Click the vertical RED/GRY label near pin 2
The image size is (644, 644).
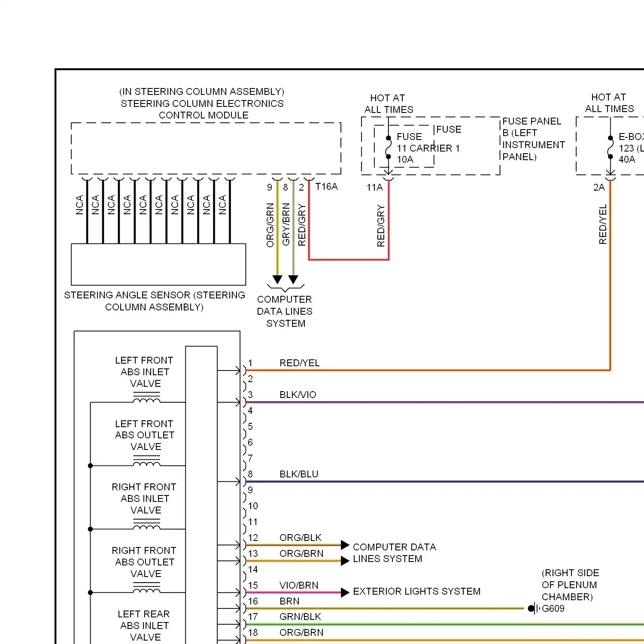302,225
